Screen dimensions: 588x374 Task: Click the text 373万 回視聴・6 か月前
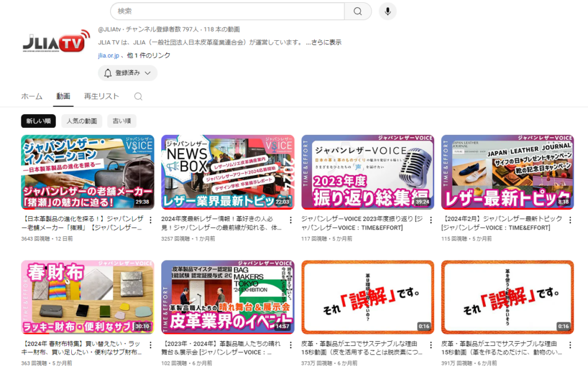pos(329,363)
